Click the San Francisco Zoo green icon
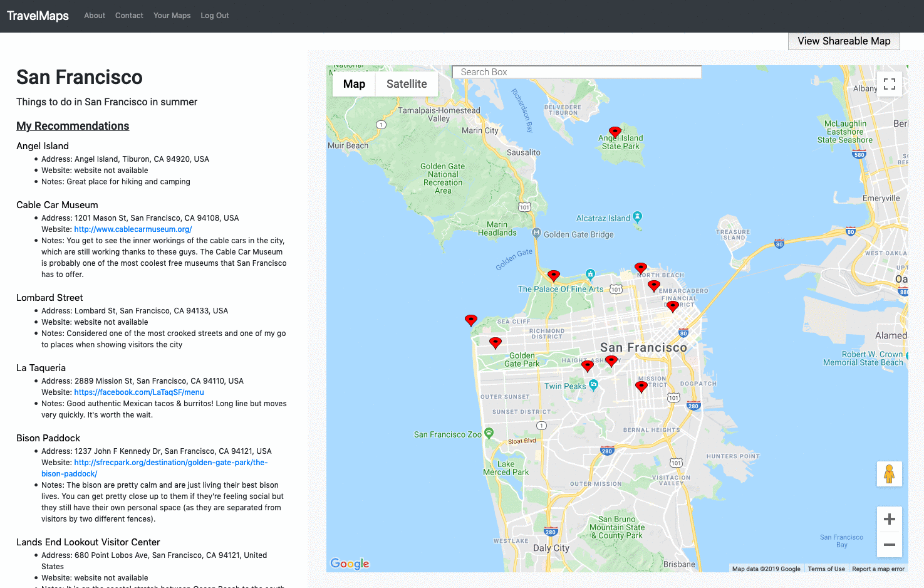The height and width of the screenshot is (588, 924). [489, 433]
